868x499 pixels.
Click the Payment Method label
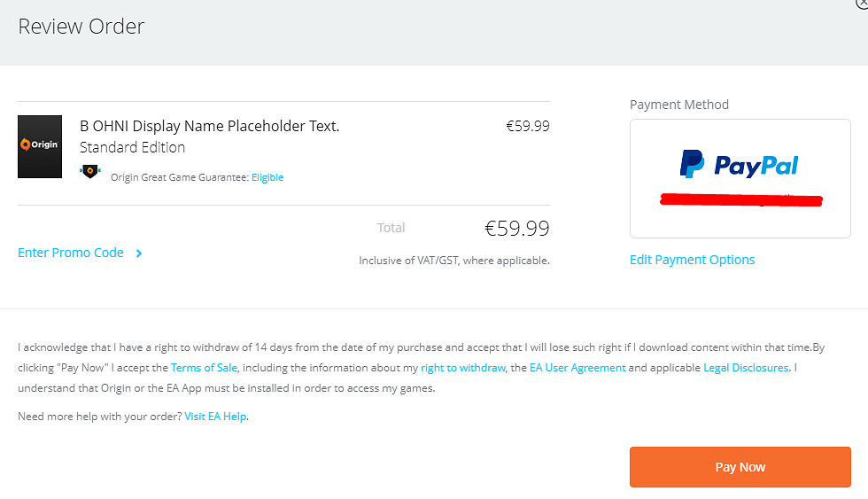click(678, 105)
